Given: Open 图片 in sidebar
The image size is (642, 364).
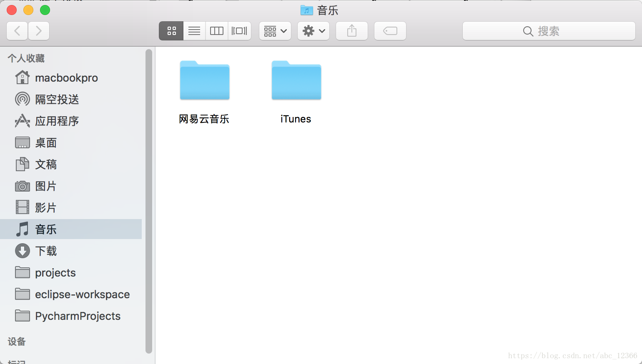Looking at the screenshot, I should [71, 186].
